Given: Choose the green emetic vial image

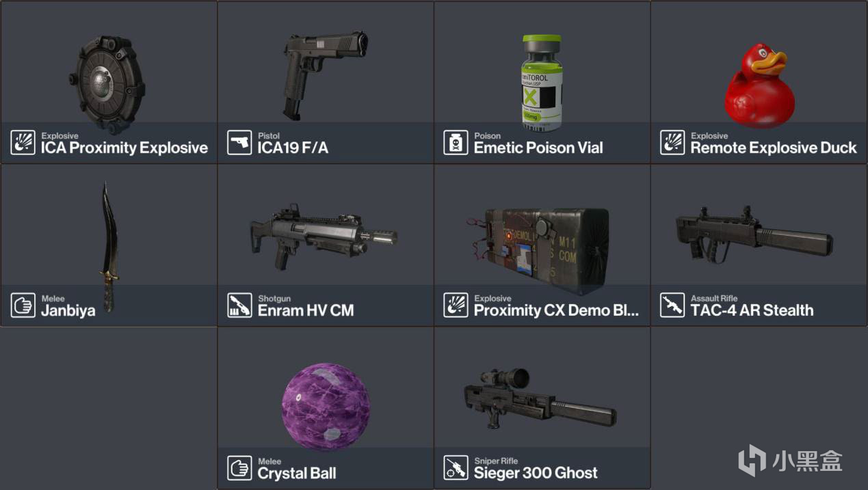Looking at the screenshot, I should (542, 83).
